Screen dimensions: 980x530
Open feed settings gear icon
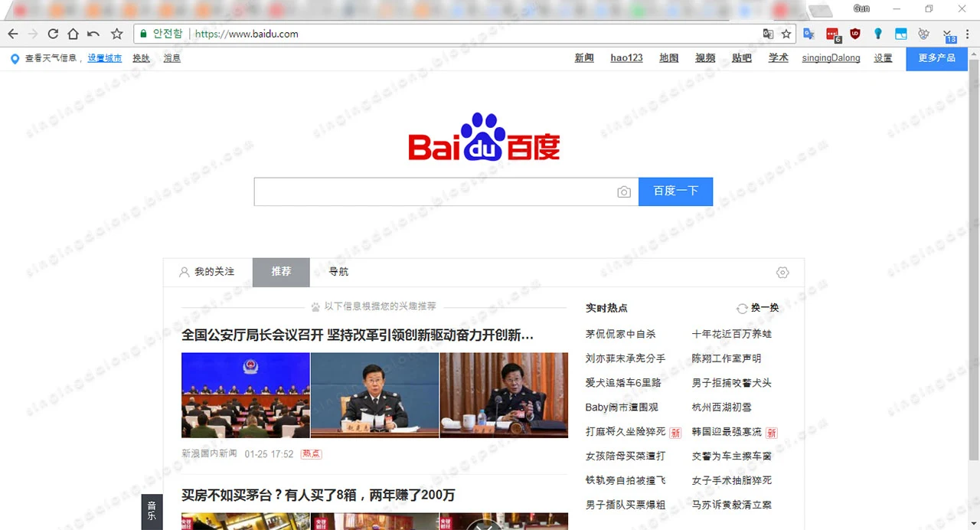pyautogui.click(x=782, y=273)
